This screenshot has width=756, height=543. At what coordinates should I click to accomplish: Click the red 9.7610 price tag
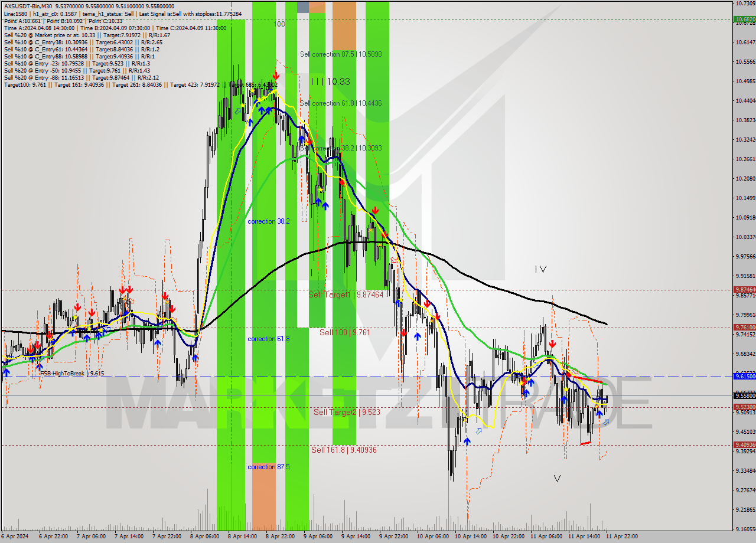(744, 327)
